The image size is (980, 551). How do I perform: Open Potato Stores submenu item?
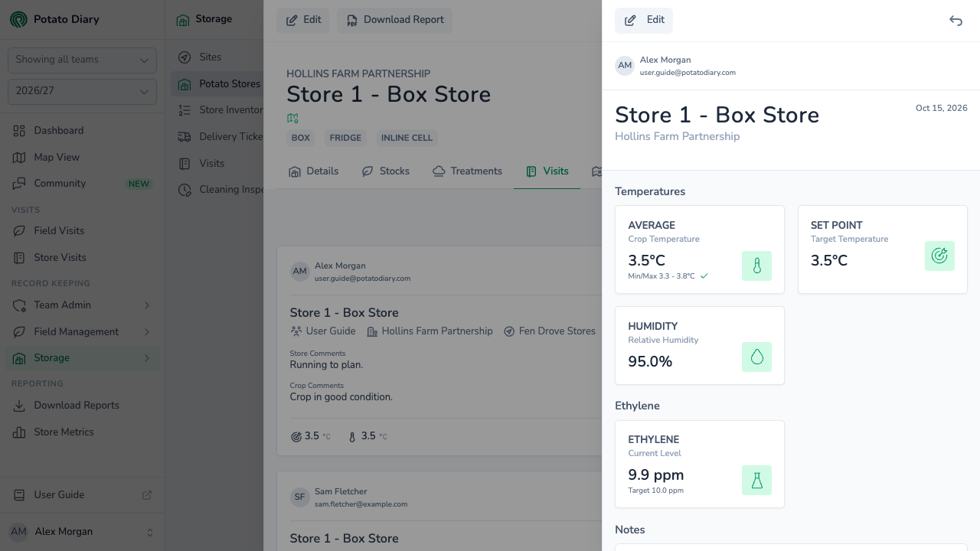(217, 84)
